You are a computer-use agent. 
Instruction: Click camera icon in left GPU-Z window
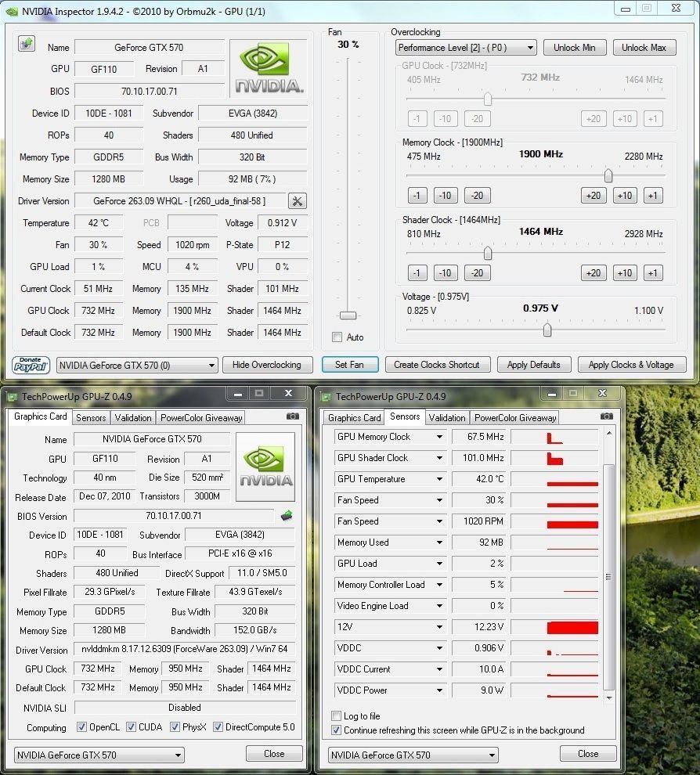(293, 416)
